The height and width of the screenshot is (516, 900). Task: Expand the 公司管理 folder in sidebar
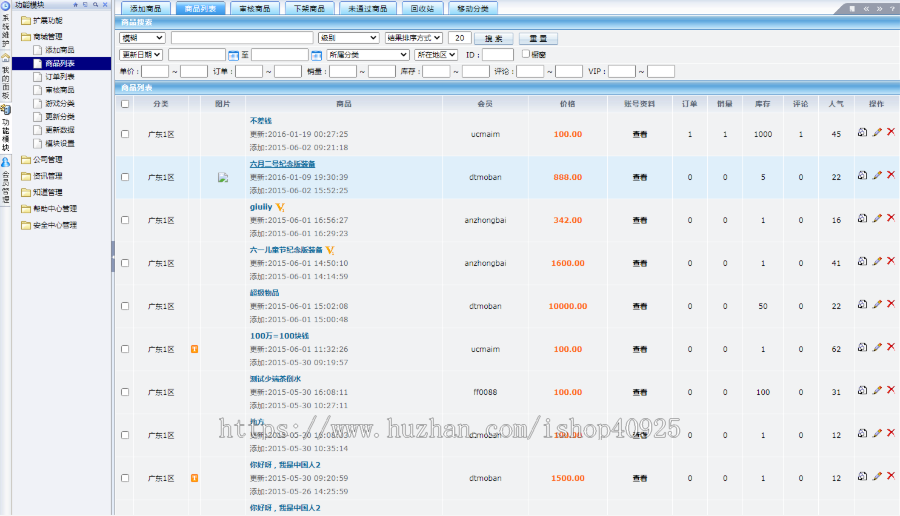[x=47, y=159]
